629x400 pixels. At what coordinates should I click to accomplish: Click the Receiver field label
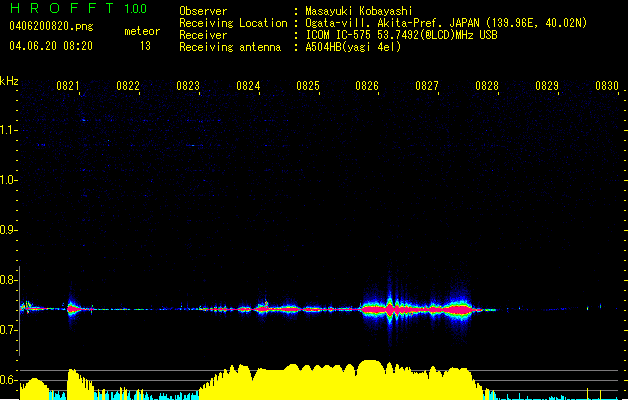pyautogui.click(x=203, y=35)
